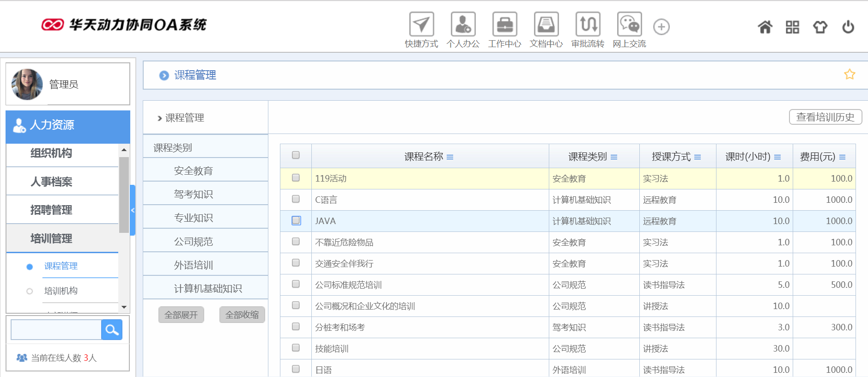This screenshot has width=868, height=377.
Task: Open the 快捷方式 shortcut icon
Action: [x=421, y=24]
